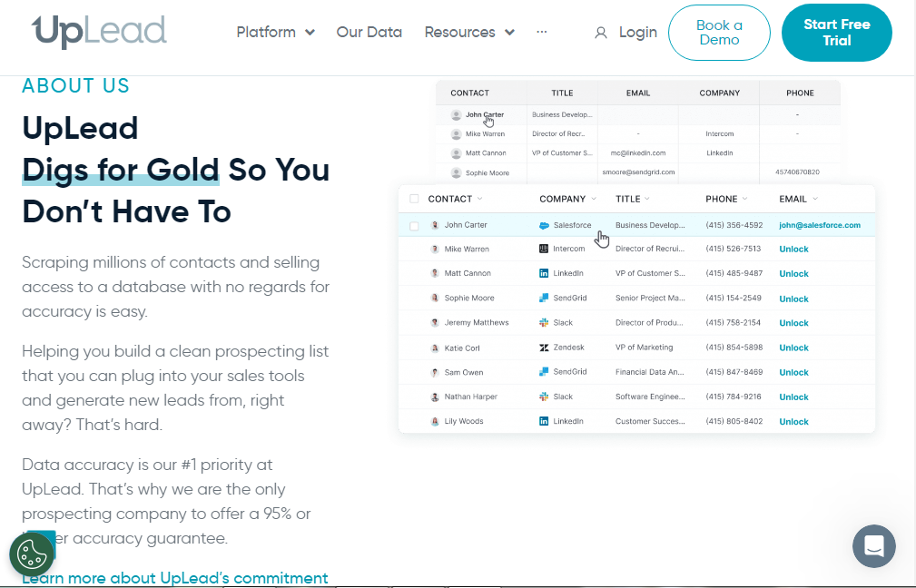Open the UpLead logo home link
The image size is (916, 588).
click(99, 32)
